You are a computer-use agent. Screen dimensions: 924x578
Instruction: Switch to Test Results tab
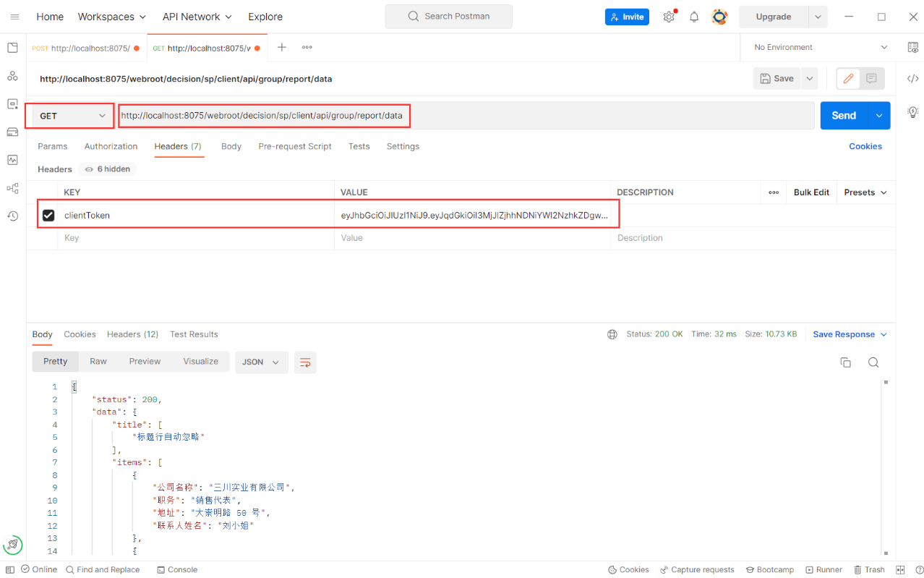pos(194,334)
